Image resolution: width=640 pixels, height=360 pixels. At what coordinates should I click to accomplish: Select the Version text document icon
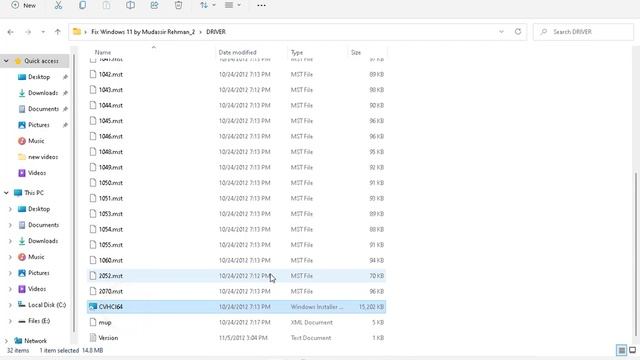point(93,338)
